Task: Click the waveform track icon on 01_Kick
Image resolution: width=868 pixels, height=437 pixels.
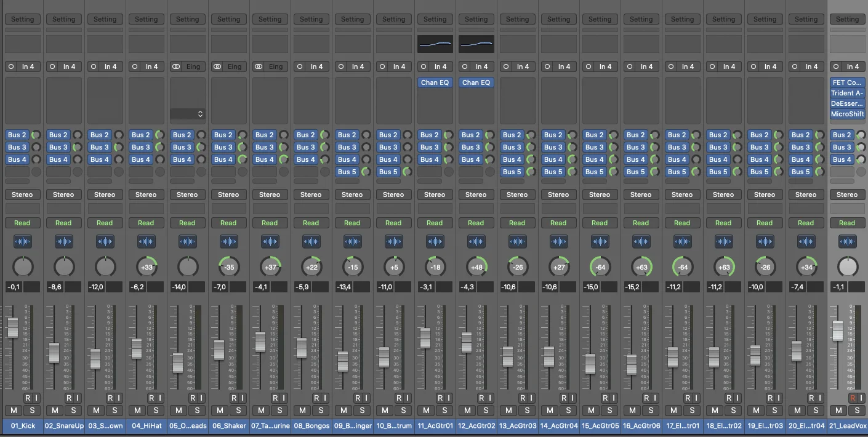Action: [22, 242]
